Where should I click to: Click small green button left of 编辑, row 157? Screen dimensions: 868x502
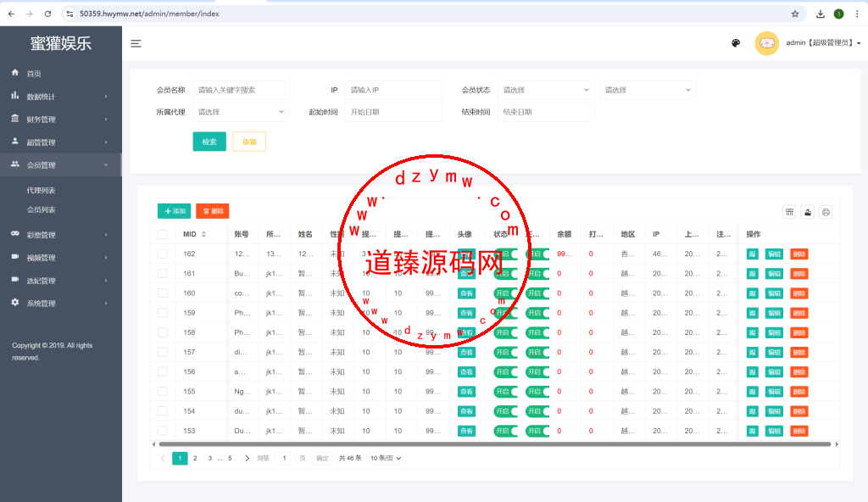pyautogui.click(x=753, y=353)
